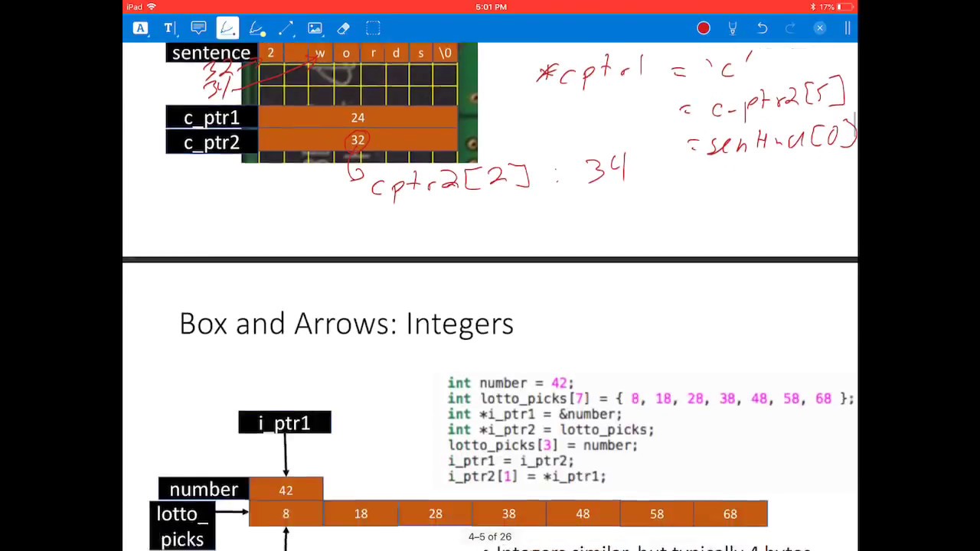Tap the number value 42 cell
Image resolution: width=980 pixels, height=551 pixels.
point(286,490)
